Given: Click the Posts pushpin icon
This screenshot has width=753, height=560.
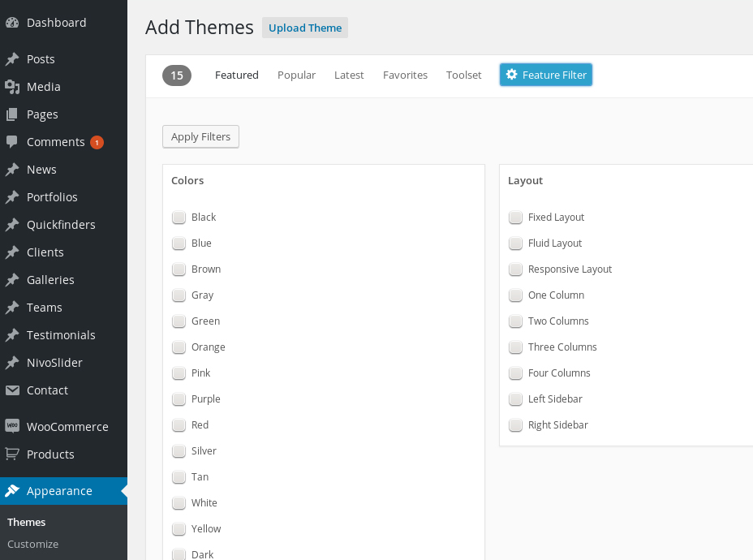Looking at the screenshot, I should pos(12,59).
